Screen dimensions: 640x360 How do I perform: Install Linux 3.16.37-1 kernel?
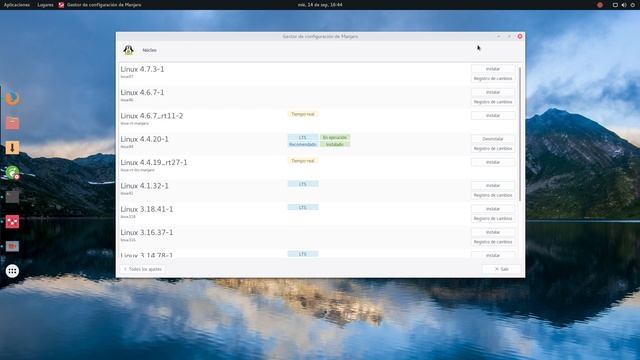(493, 232)
